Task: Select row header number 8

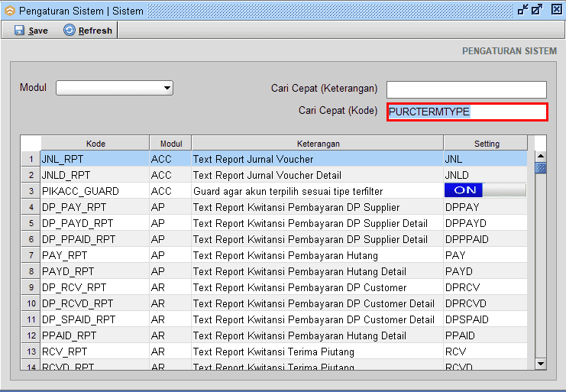Action: [x=31, y=271]
